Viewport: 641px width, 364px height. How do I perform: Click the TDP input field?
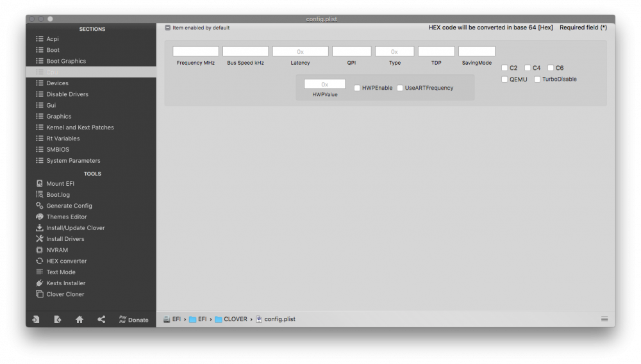436,51
